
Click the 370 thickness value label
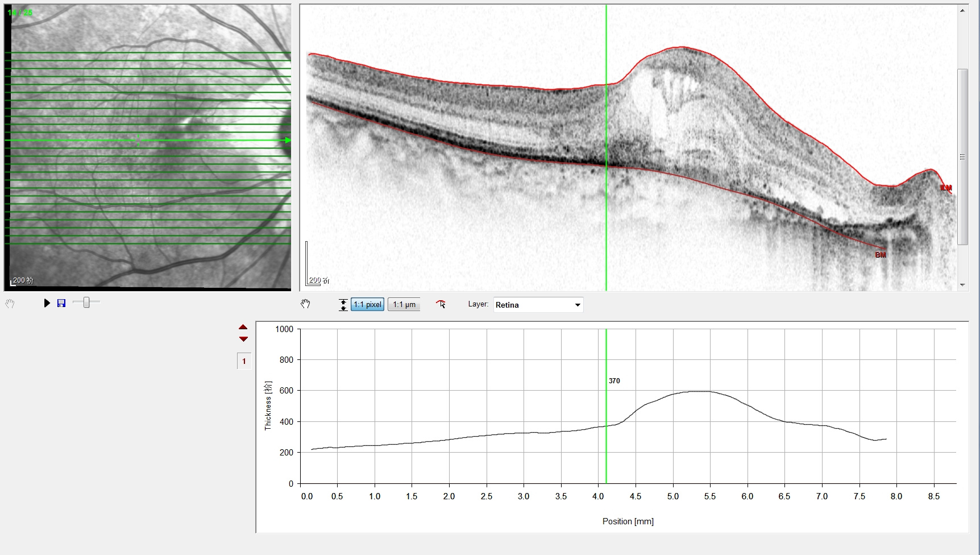614,381
